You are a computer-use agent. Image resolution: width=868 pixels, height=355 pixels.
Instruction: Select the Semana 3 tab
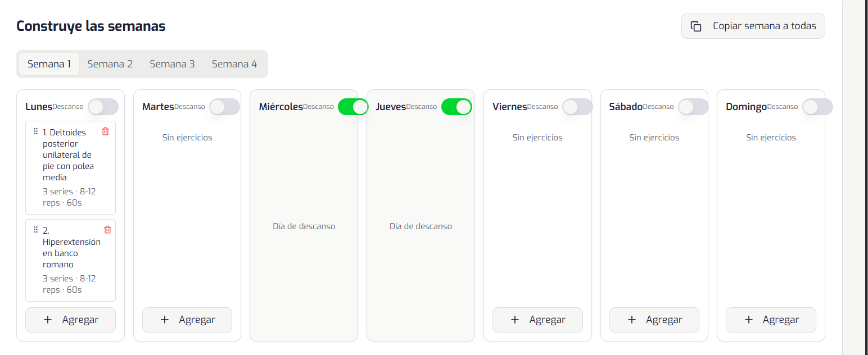172,64
